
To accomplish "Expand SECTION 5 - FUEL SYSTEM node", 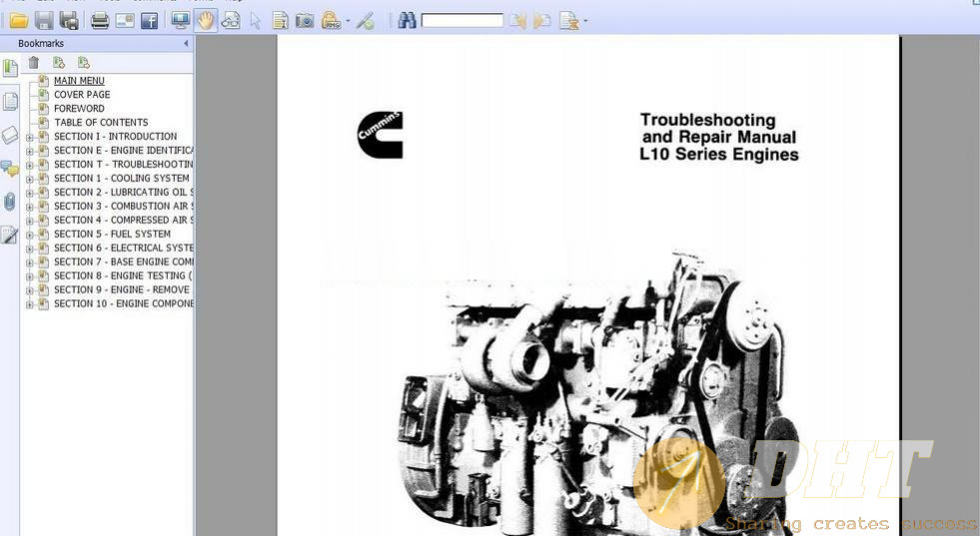I will point(29,235).
